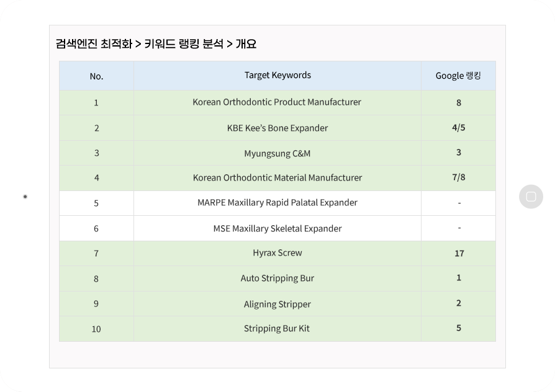Click ranking "8" for Korean Orthodontic Product Manufacturer
Image resolution: width=555 pixels, height=392 pixels.
459,102
